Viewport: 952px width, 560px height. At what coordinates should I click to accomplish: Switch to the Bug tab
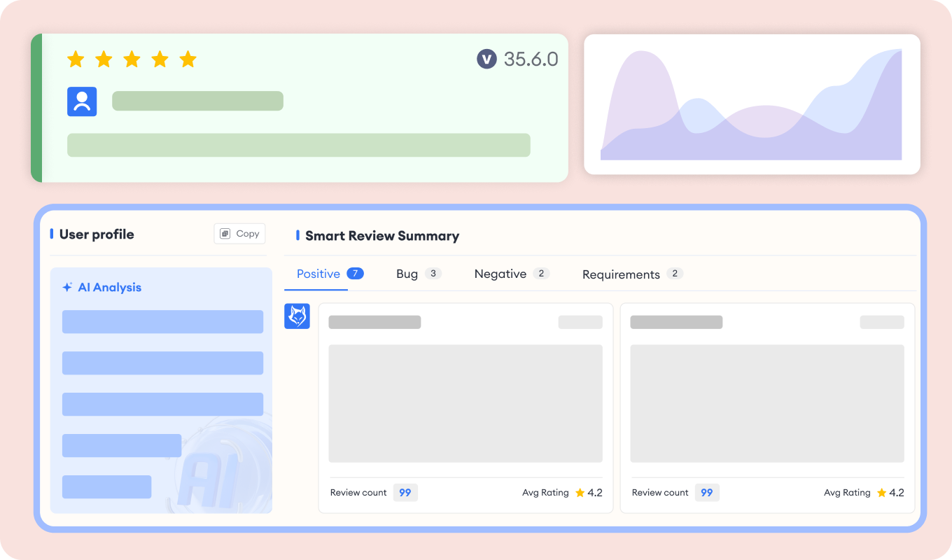tap(407, 274)
